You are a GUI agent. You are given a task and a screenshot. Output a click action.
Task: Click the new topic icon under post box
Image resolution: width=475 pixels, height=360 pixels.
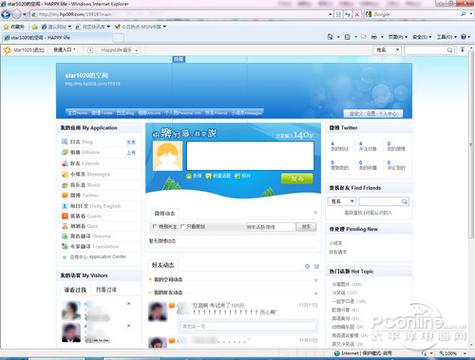(x=209, y=176)
